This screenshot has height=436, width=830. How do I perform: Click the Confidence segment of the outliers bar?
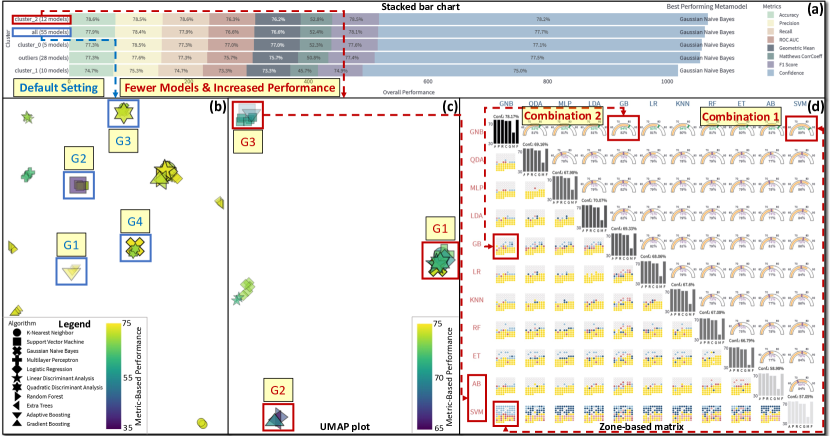coord(537,58)
